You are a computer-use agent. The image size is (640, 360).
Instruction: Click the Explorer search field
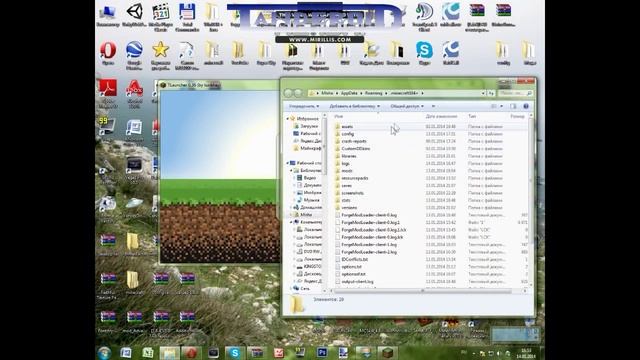pyautogui.click(x=515, y=93)
